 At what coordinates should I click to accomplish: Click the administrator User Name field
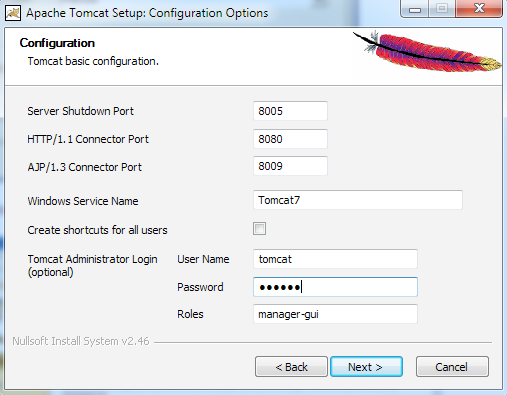point(335,259)
